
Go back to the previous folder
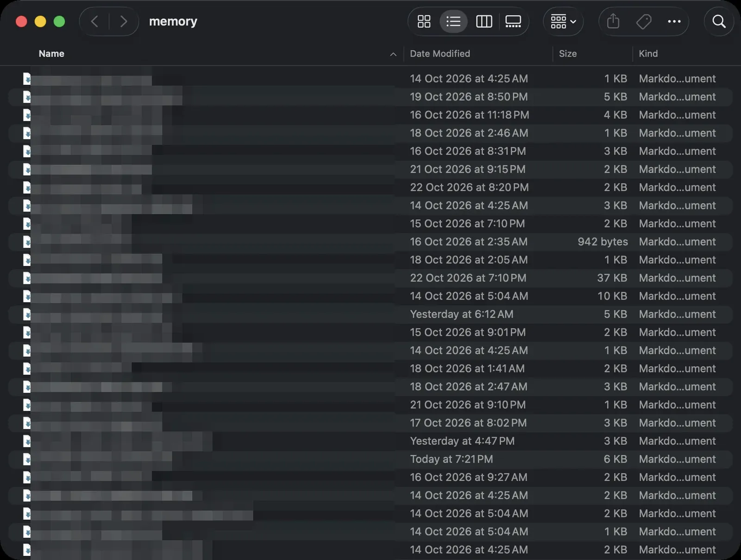click(x=94, y=21)
